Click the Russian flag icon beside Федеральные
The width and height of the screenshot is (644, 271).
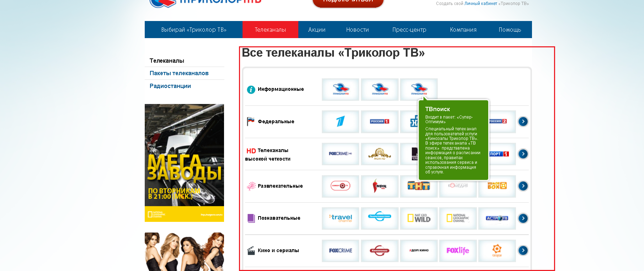coord(251,121)
